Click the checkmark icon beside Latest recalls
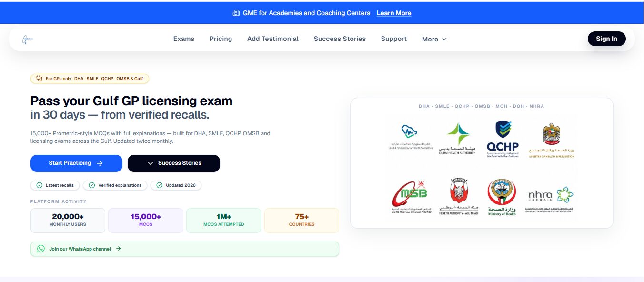The height and width of the screenshot is (282, 644). (40, 185)
